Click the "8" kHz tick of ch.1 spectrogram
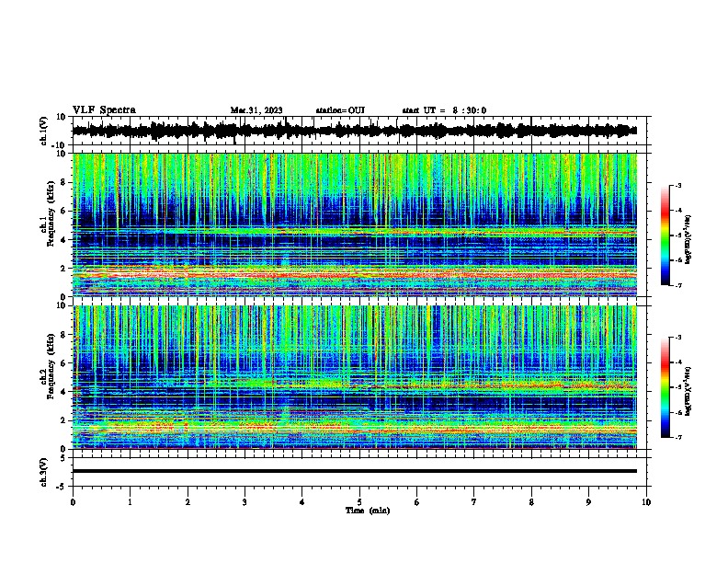 coord(63,182)
